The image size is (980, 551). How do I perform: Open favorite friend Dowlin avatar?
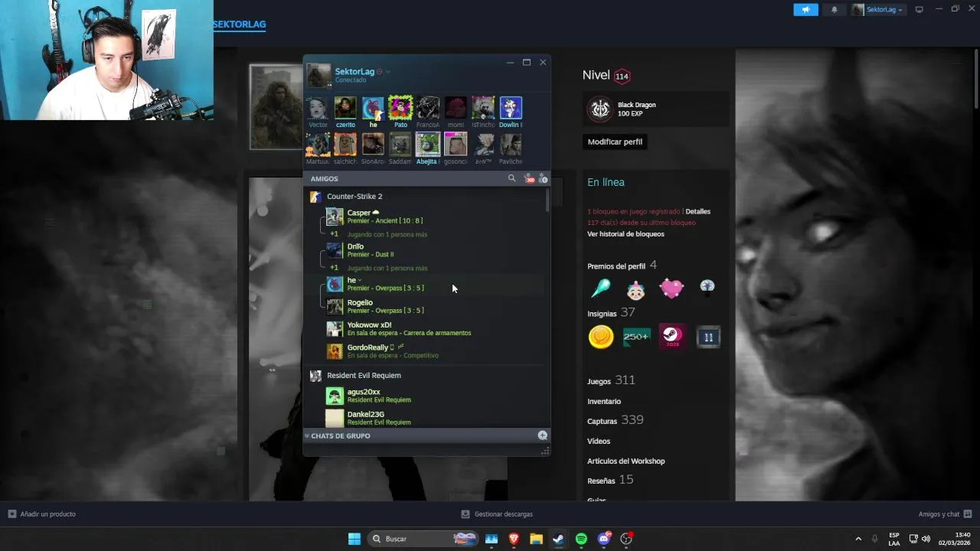click(x=511, y=108)
